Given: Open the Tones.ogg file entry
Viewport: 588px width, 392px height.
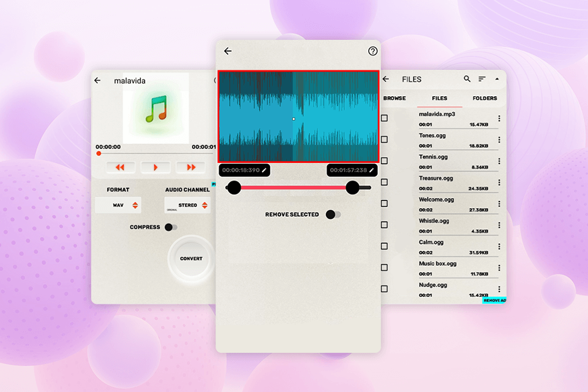Looking at the screenshot, I should 458,140.
